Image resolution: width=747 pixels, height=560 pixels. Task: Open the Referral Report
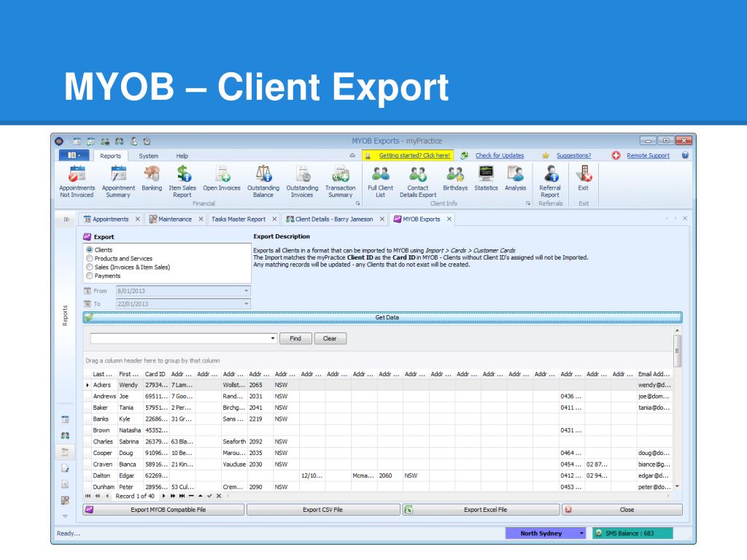550,182
